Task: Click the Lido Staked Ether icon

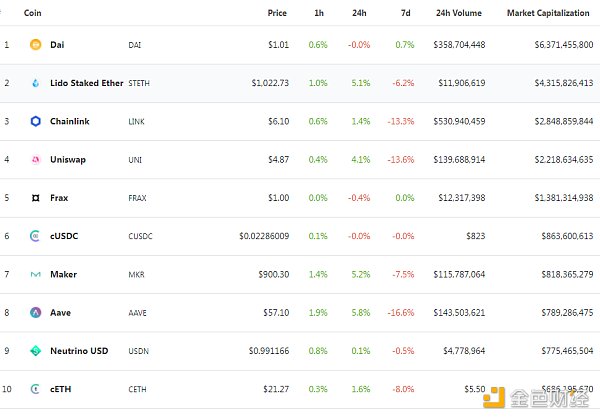Action: click(35, 83)
